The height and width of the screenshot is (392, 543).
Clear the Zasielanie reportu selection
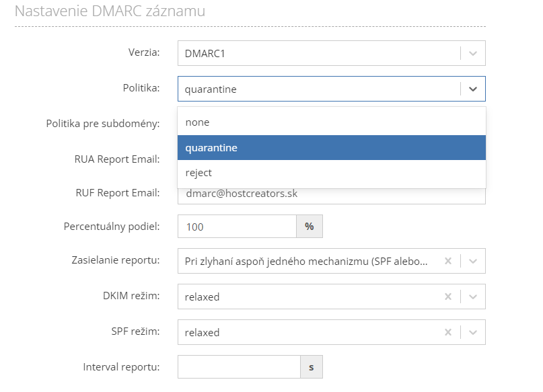[448, 262]
